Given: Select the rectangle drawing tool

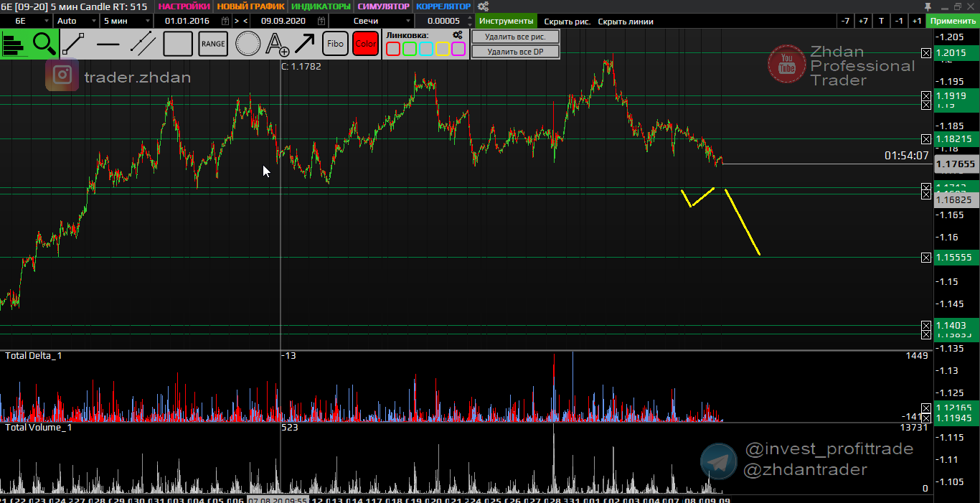Looking at the screenshot, I should [178, 44].
